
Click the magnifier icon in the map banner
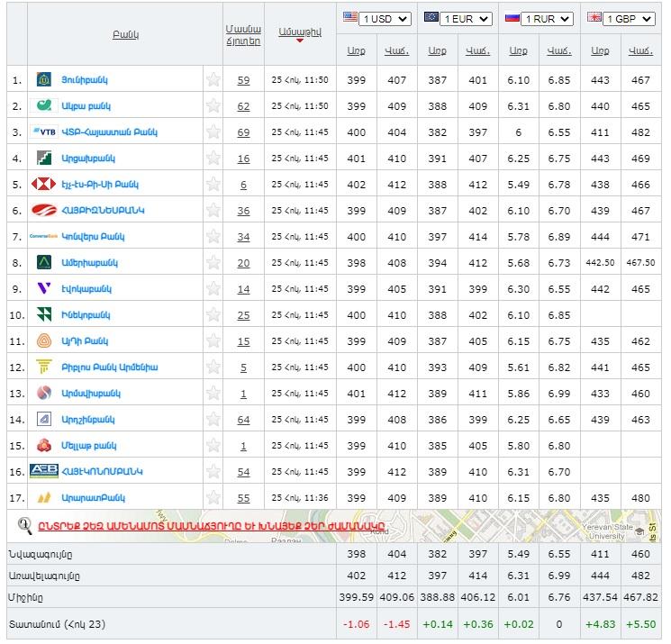click(24, 524)
